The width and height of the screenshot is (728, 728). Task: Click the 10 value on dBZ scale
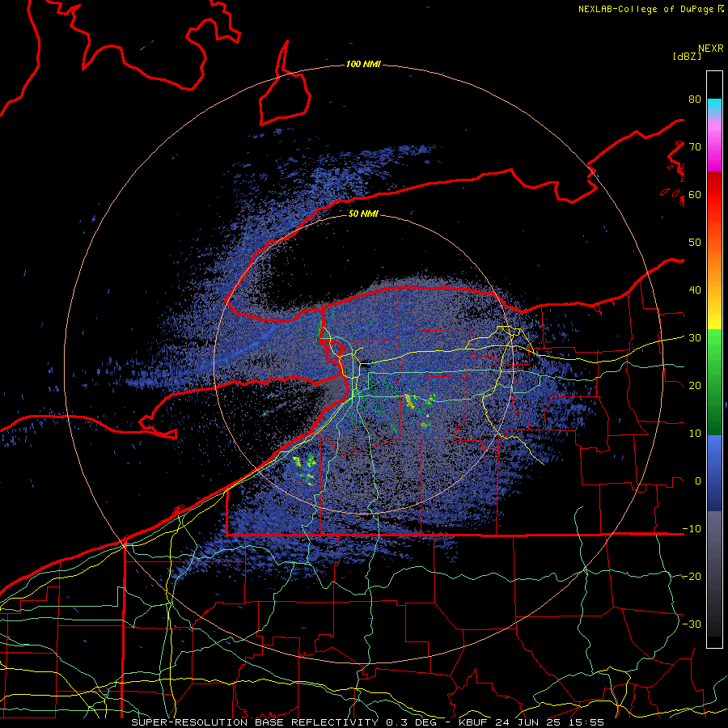(x=695, y=434)
